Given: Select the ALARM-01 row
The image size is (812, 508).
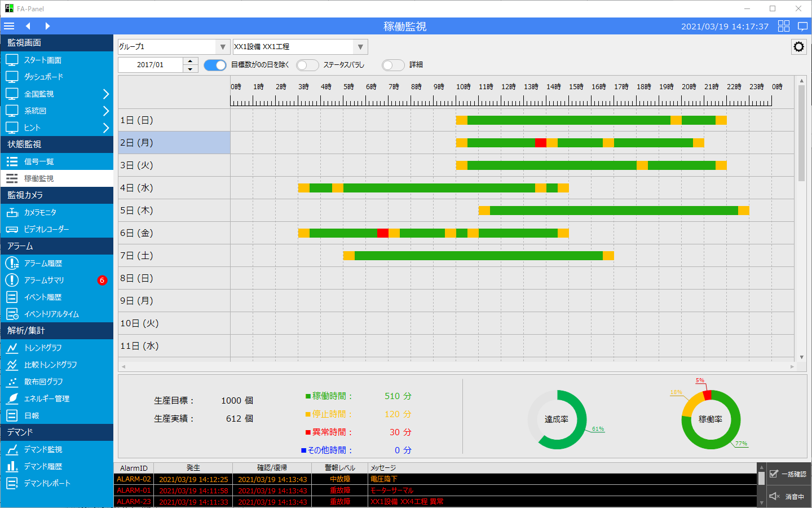Looking at the screenshot, I should [435, 491].
